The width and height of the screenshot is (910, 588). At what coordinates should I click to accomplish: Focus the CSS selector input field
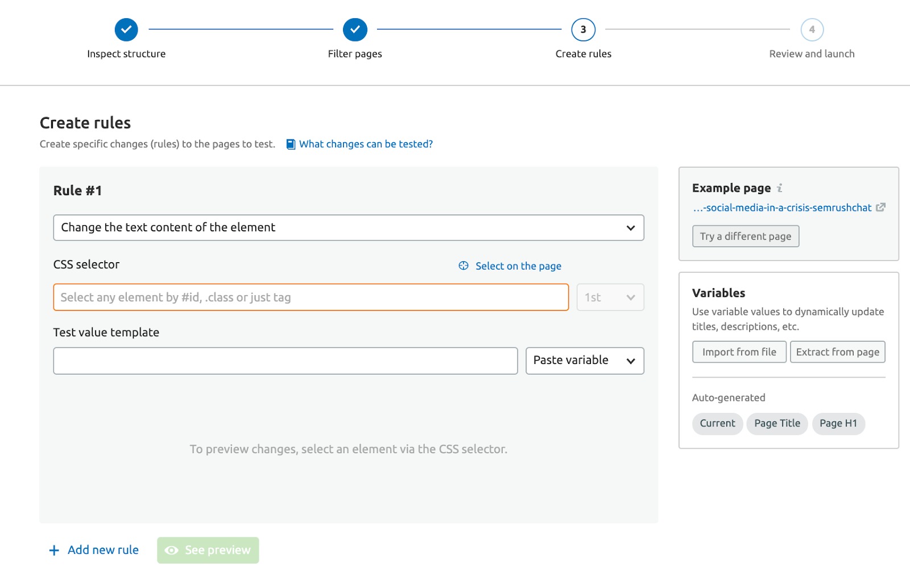(311, 297)
